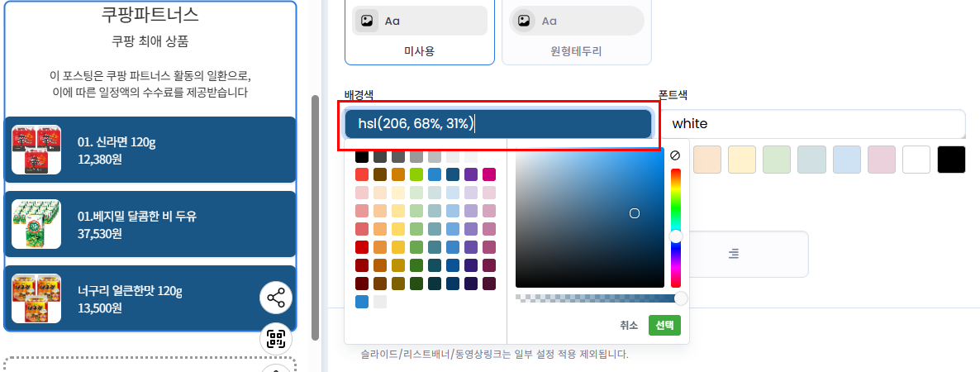Screen dimensions: 980x372
Task: Click the 배경색 label
Action: (x=359, y=95)
